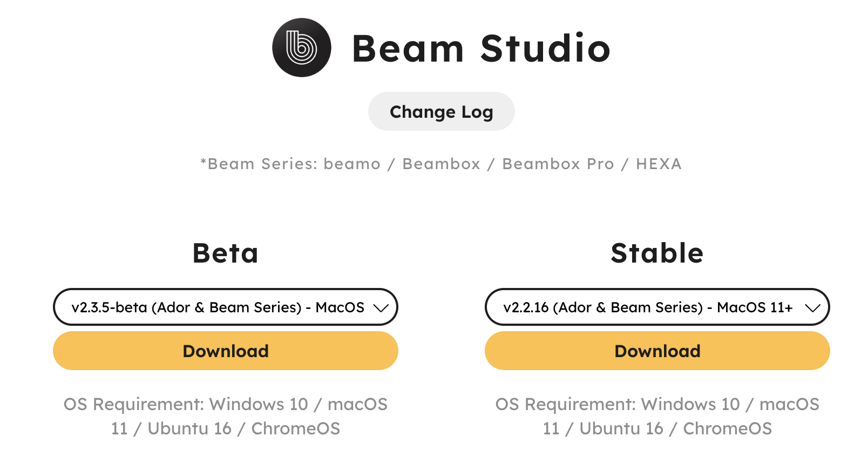Click OS Requirement text under Stable download
The height and width of the screenshot is (456, 868).
[x=657, y=416]
